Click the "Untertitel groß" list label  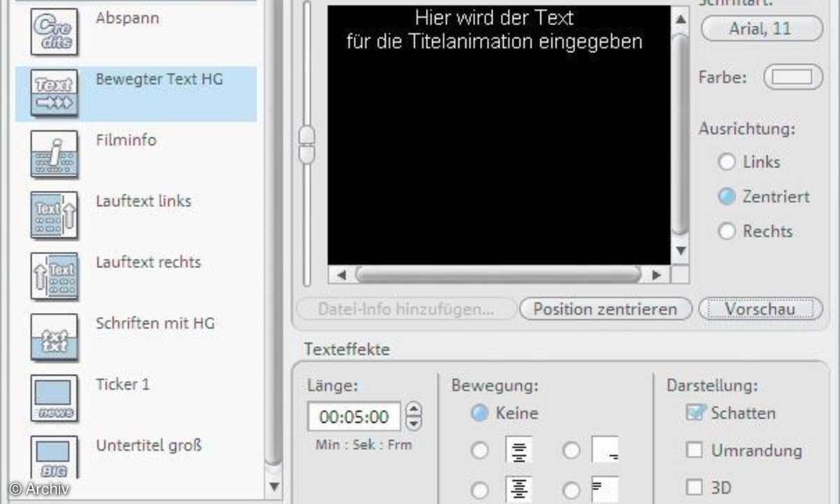click(149, 444)
